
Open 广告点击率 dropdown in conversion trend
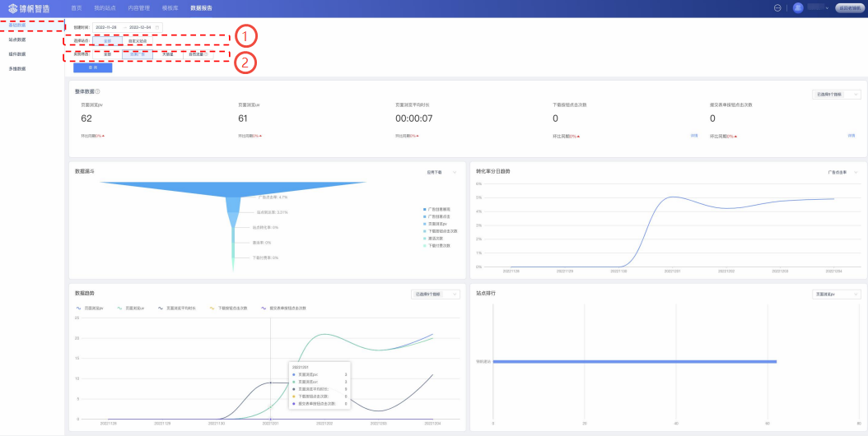tap(842, 172)
